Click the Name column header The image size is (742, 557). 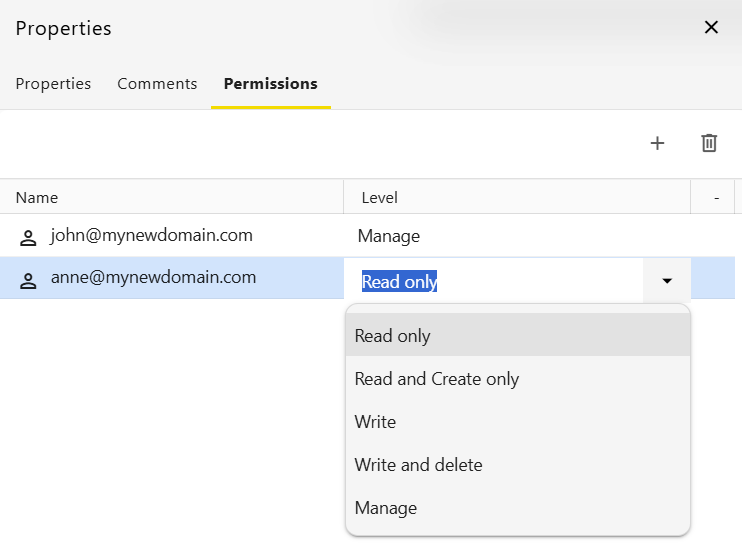click(x=171, y=197)
